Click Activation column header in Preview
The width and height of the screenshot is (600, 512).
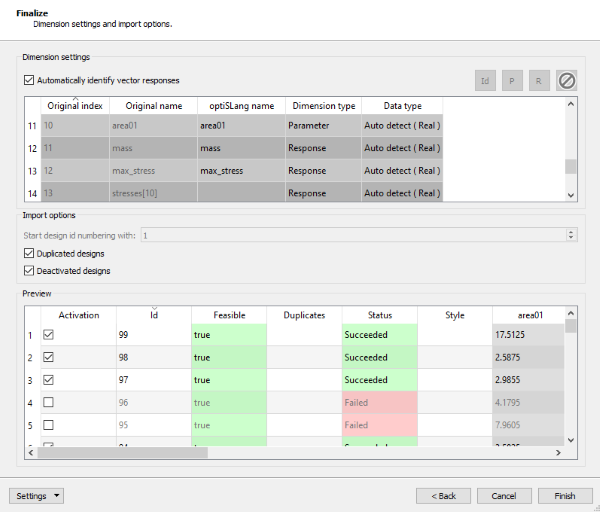(x=78, y=315)
